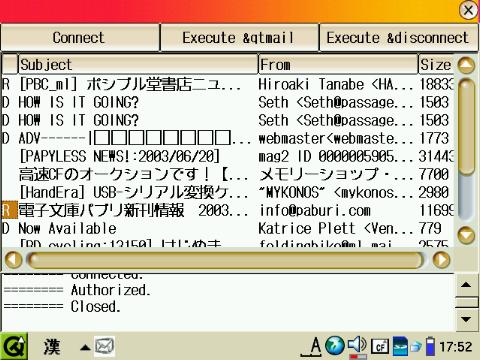The height and width of the screenshot is (360, 480).
Task: Click the globe network status icon
Action: (335, 346)
